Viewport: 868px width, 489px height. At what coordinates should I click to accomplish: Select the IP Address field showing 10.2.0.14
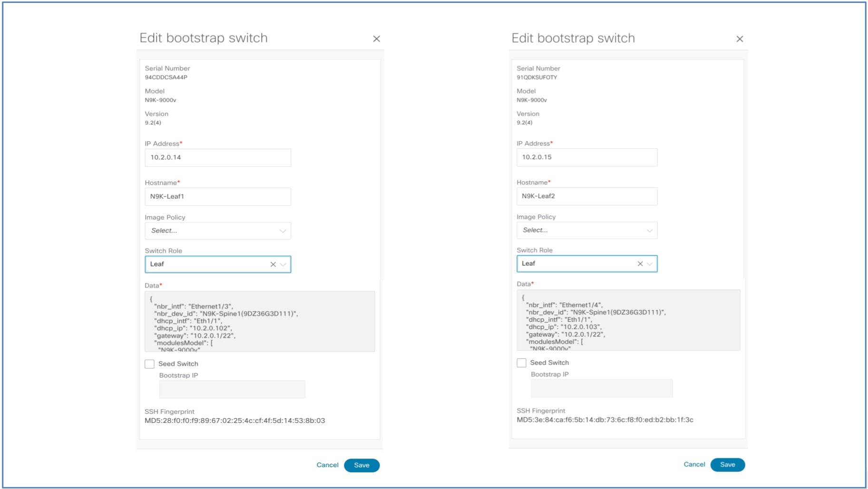click(217, 157)
